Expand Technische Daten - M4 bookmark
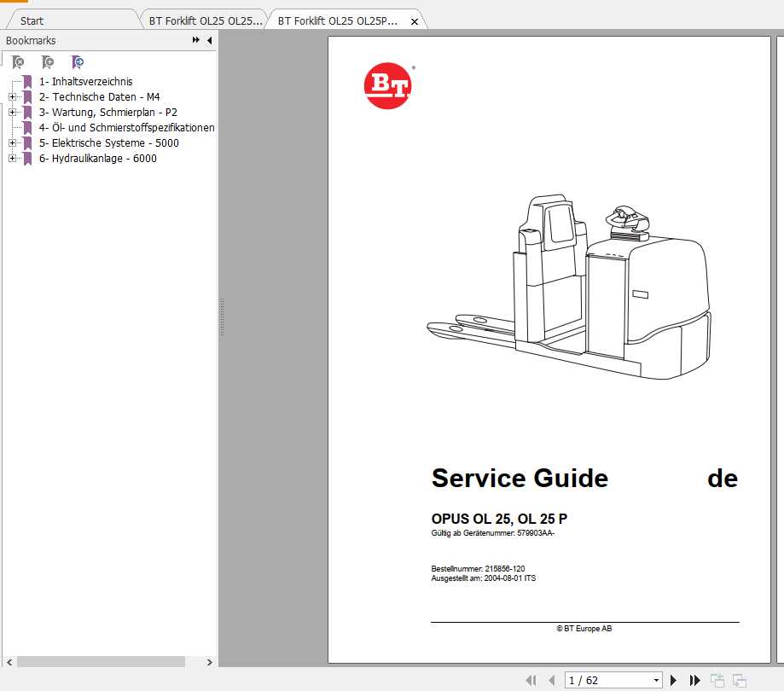The height and width of the screenshot is (691, 784). coord(12,97)
